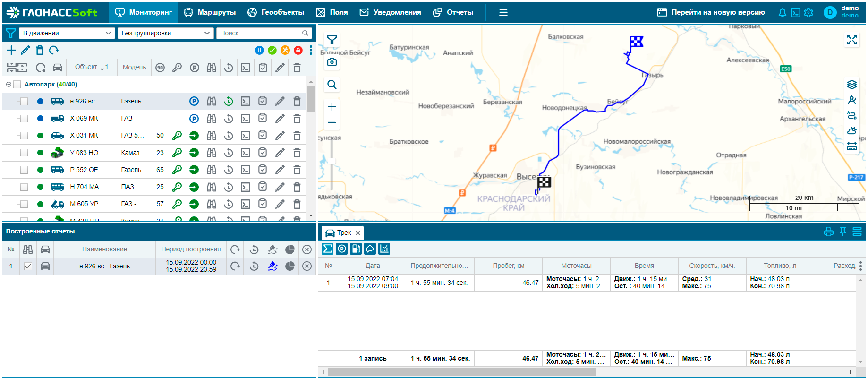Open the 'Без группировки' grouping dropdown
This screenshot has width=868, height=379.
tap(165, 33)
